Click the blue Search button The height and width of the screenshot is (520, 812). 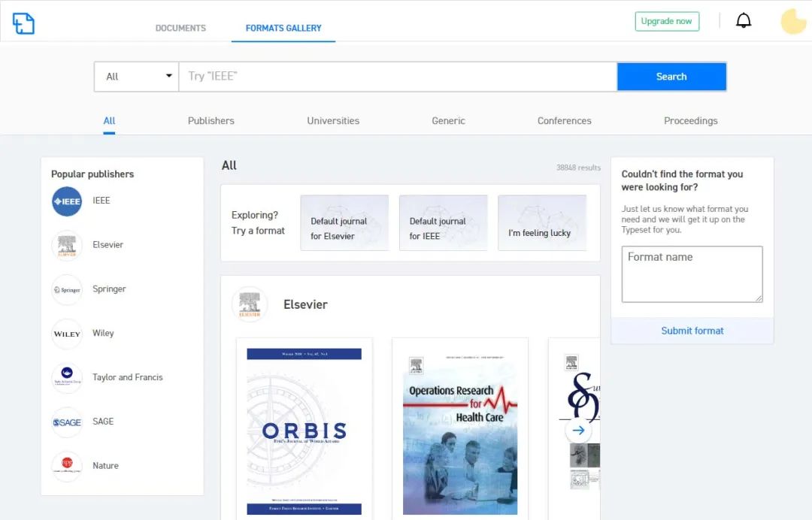pyautogui.click(x=671, y=77)
